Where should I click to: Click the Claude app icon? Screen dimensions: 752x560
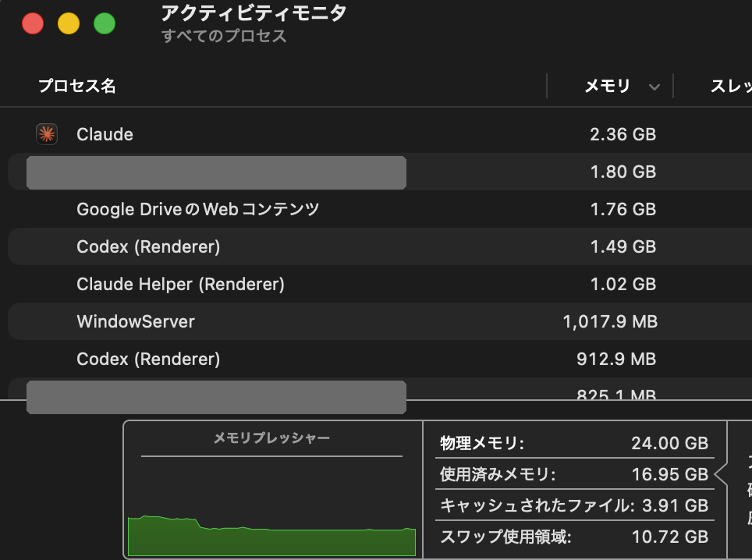[x=47, y=134]
